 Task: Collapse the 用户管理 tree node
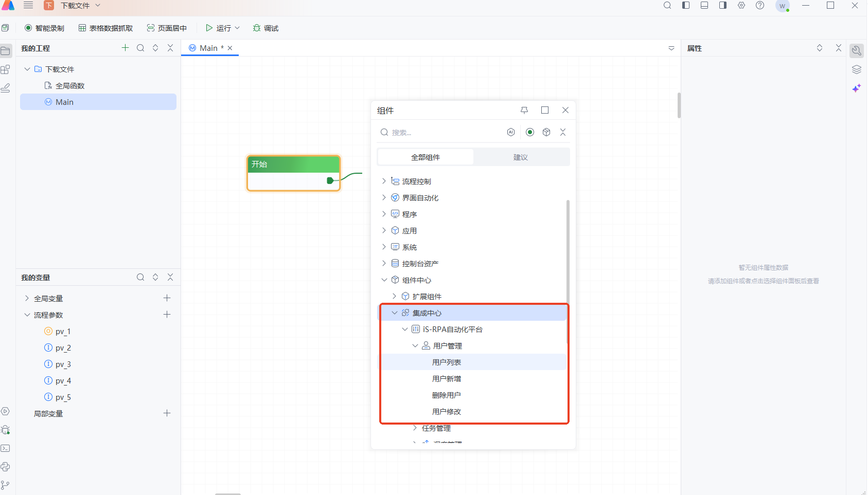pos(415,346)
